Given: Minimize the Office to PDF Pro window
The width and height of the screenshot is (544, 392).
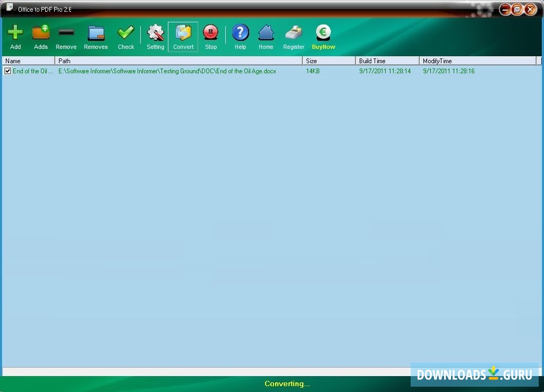Looking at the screenshot, I should pyautogui.click(x=505, y=10).
